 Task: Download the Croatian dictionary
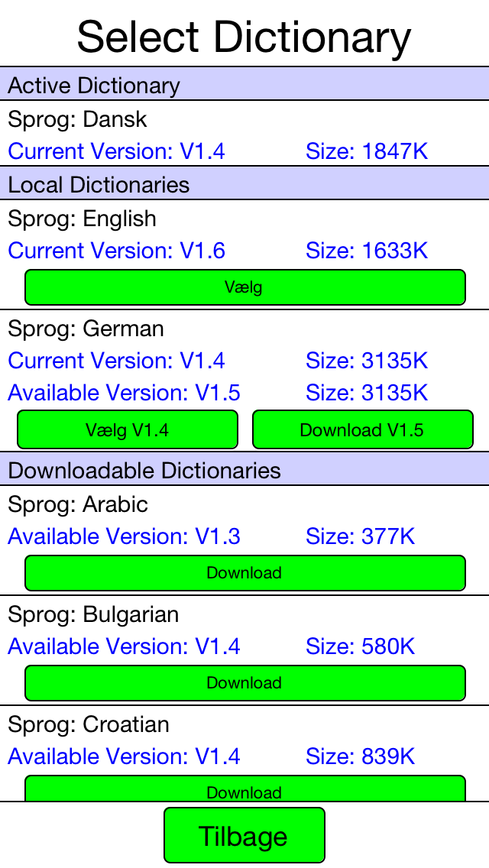[x=244, y=789]
